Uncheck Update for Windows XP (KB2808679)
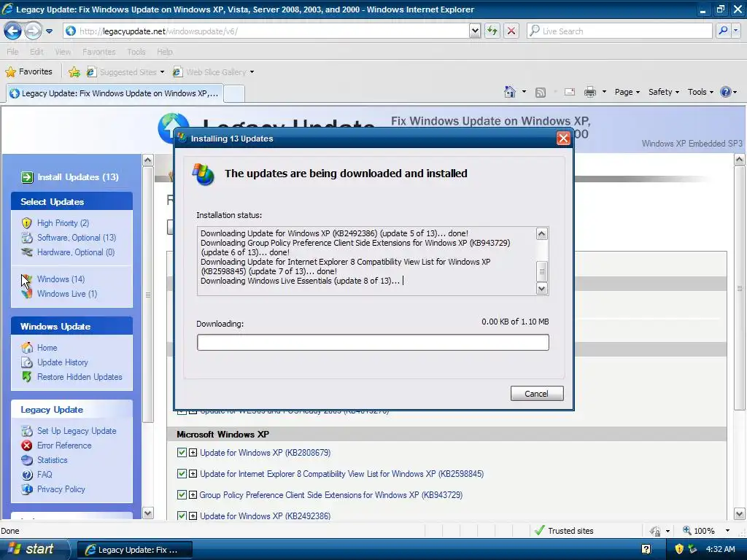This screenshot has width=747, height=560. [182, 452]
